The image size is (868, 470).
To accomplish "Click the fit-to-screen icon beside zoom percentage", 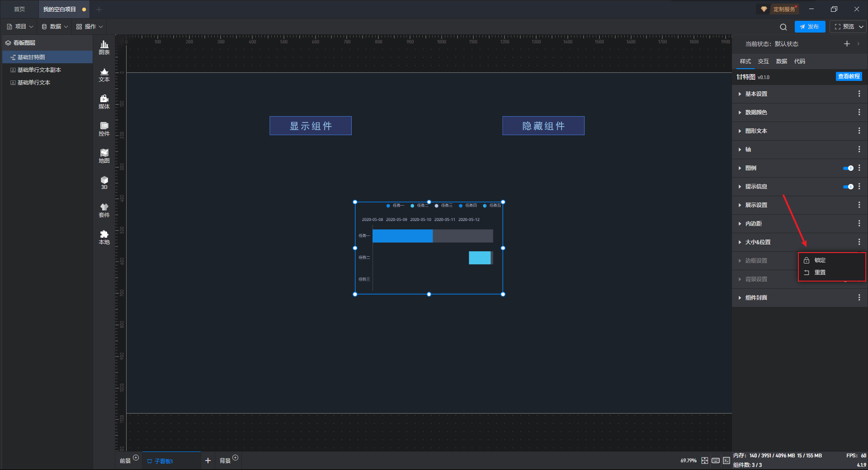I will point(704,461).
